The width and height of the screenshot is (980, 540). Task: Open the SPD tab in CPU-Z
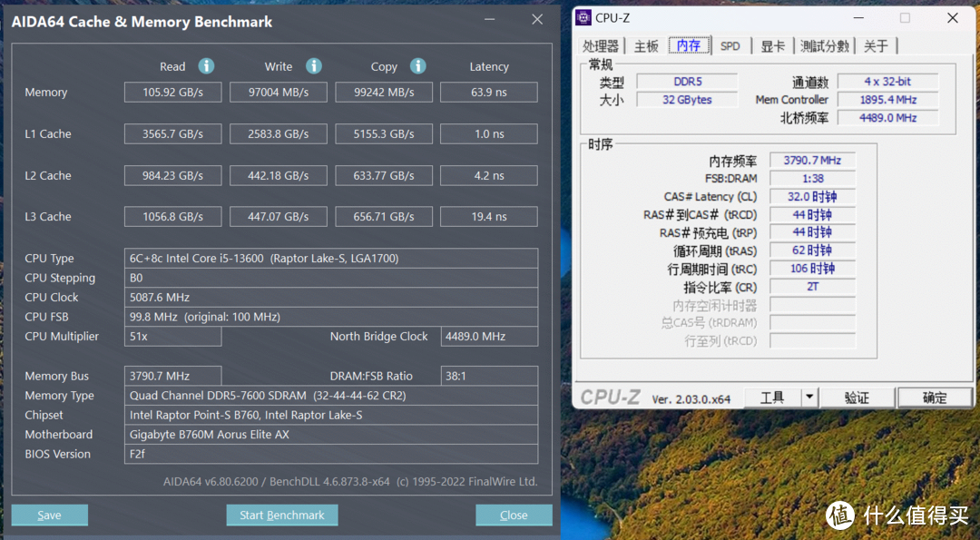pos(730,45)
